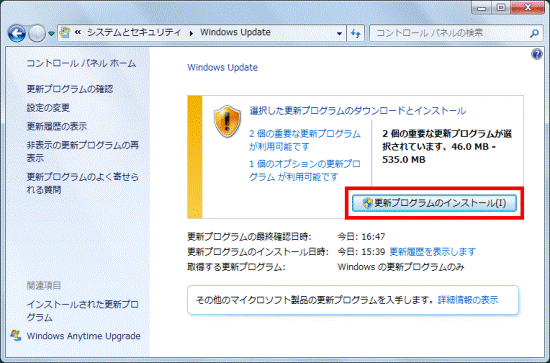550x363 pixels.
Task: Click the control panel icon in address bar
Action: pos(65,33)
